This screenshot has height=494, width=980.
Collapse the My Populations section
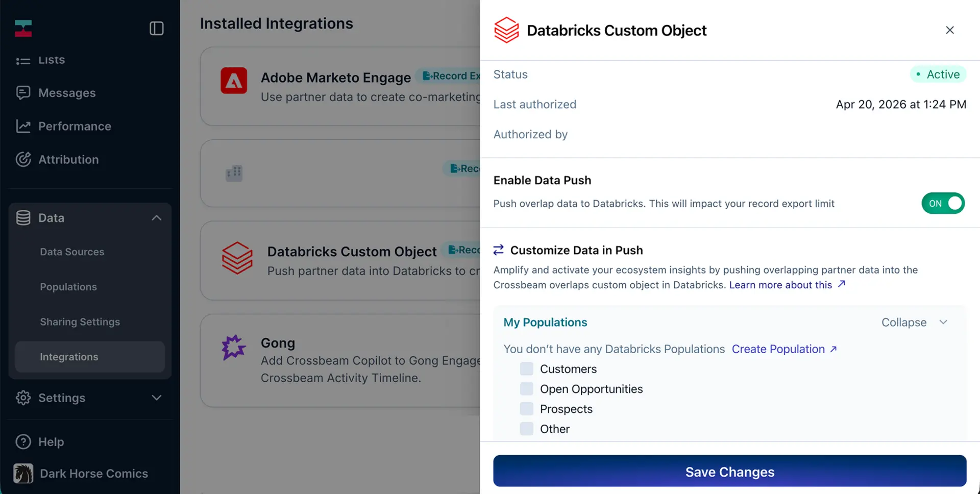[x=914, y=323]
